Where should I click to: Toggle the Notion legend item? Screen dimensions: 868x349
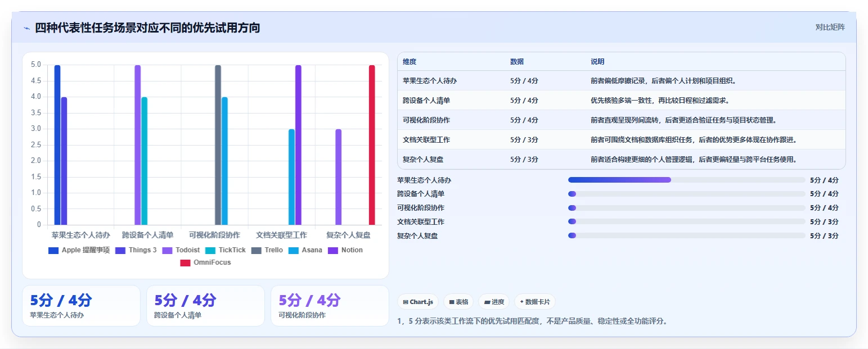[345, 250]
